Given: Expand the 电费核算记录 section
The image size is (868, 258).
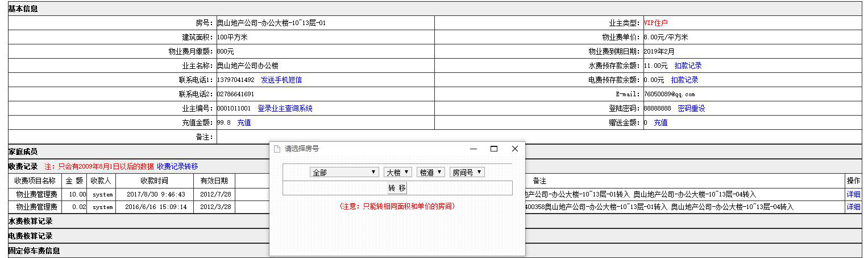Looking at the screenshot, I should [x=435, y=236].
